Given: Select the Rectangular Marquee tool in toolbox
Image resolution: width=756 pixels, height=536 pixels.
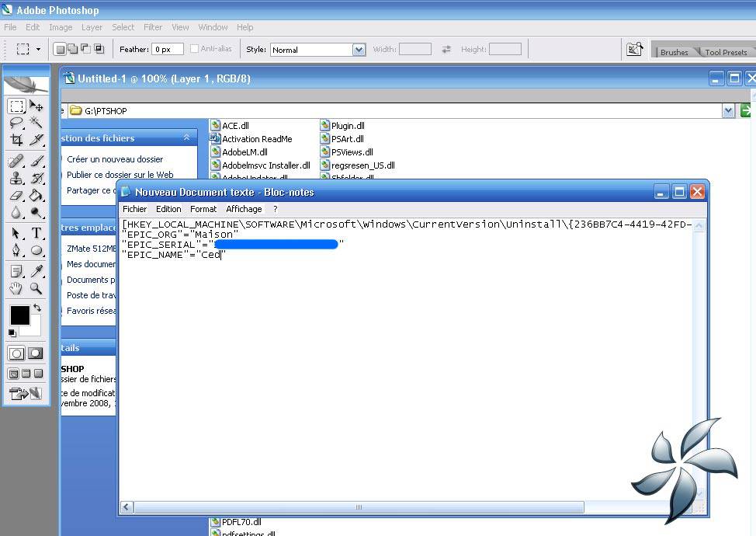Looking at the screenshot, I should tap(16, 106).
